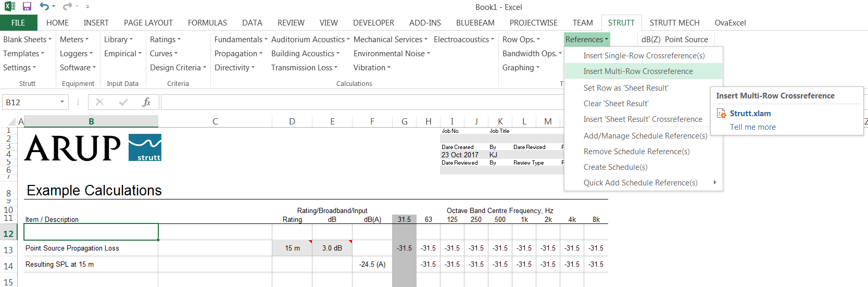This screenshot has width=868, height=287.
Task: Switch to the DATA tab
Action: click(252, 23)
